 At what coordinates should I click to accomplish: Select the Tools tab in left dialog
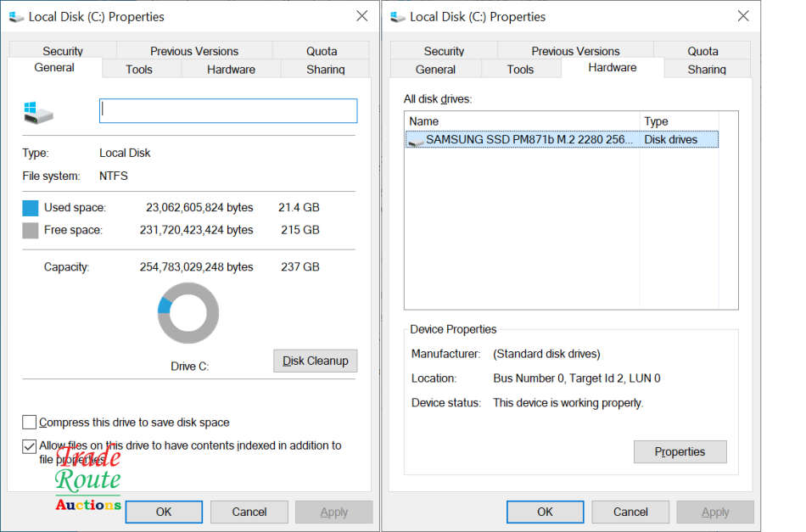(139, 70)
